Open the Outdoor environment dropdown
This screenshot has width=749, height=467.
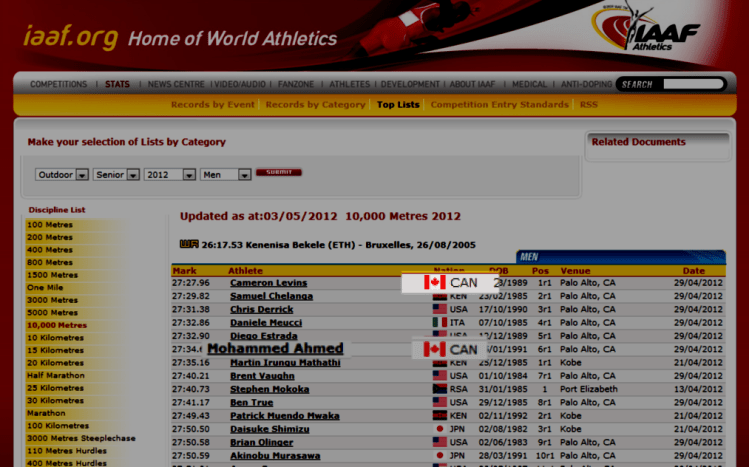pyautogui.click(x=61, y=174)
